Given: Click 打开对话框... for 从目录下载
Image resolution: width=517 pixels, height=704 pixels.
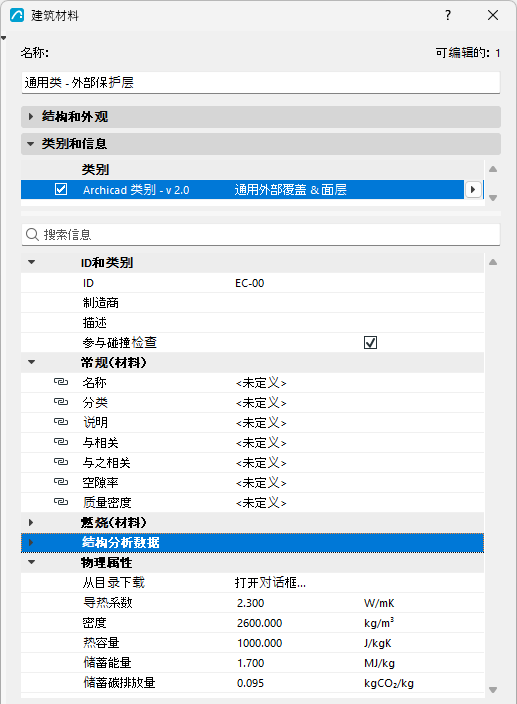Looking at the screenshot, I should pos(270,583).
